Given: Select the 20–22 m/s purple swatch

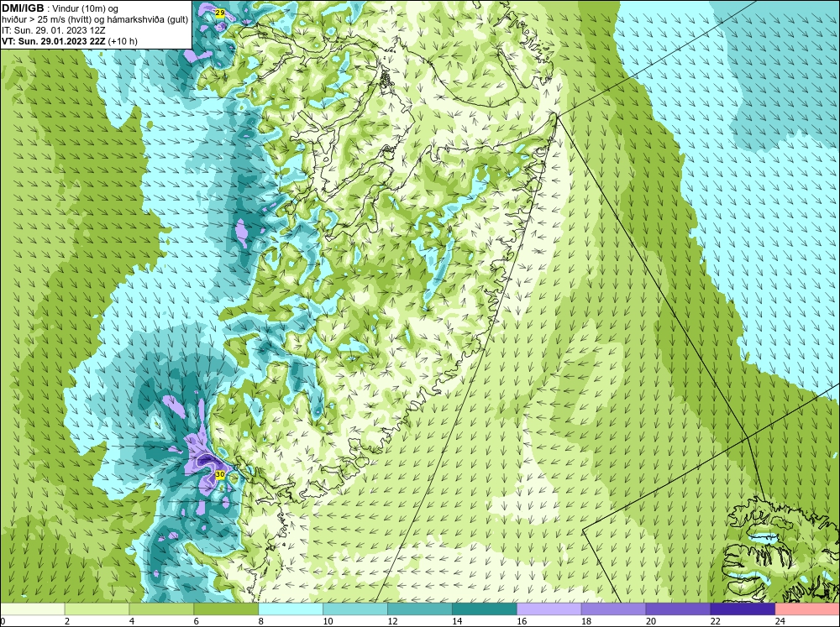Looking at the screenshot, I should coord(678,609).
